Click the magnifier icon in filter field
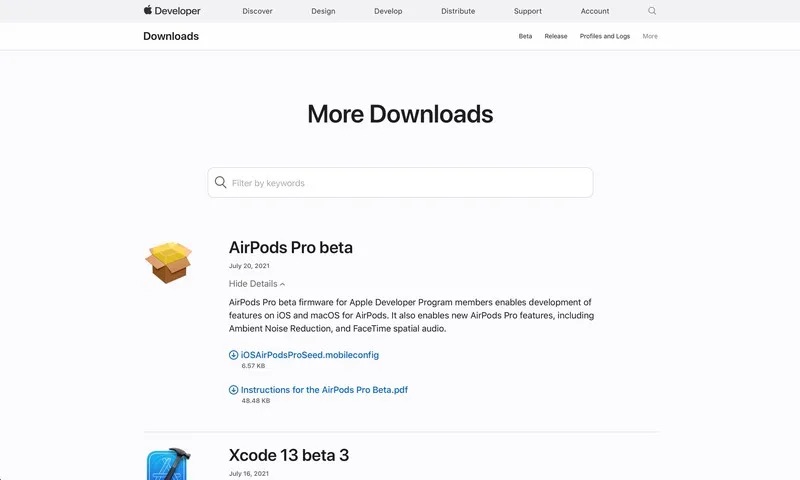The image size is (800, 480). click(221, 183)
